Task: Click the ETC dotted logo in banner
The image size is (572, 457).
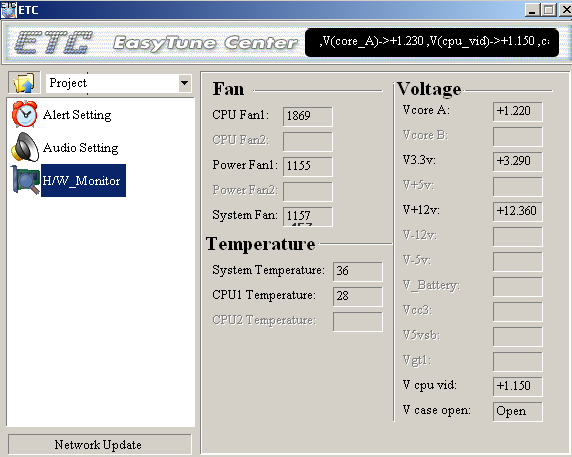Action: 53,43
